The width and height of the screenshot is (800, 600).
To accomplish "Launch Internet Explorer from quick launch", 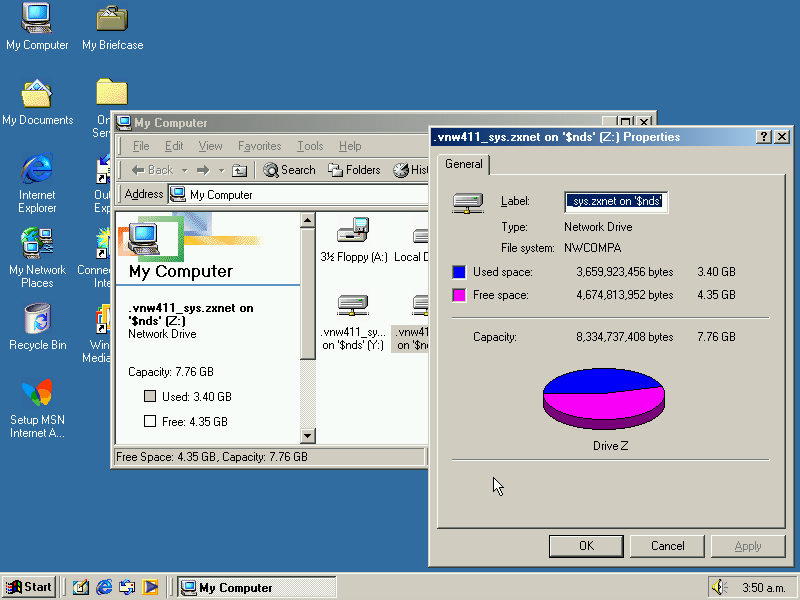I will pos(104,587).
